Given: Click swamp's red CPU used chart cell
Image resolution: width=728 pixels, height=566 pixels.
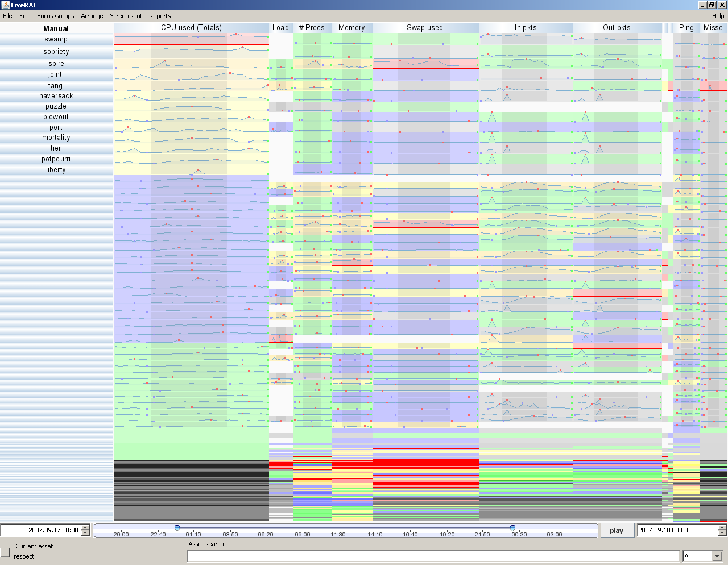Looking at the screenshot, I should tap(191, 39).
